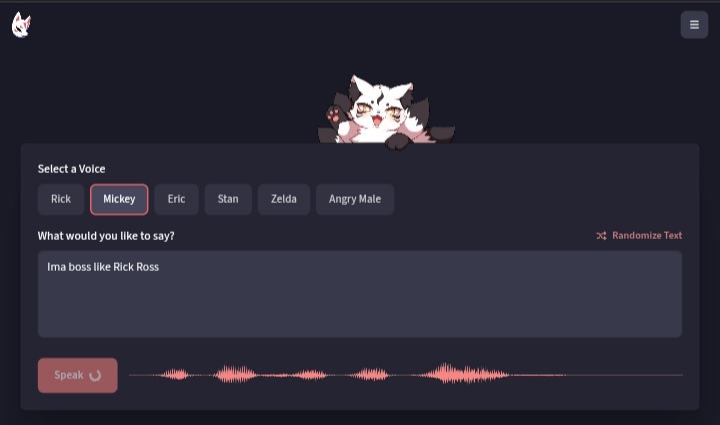Seek to the first waveform burst
The image size is (720, 425).
(174, 375)
